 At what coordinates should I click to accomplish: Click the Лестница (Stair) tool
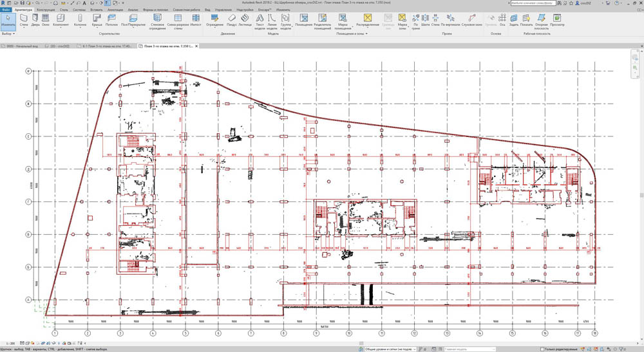pyautogui.click(x=245, y=21)
